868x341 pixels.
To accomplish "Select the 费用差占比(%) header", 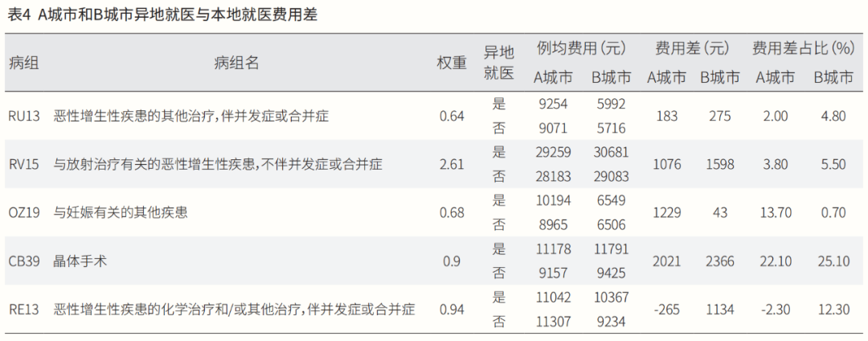I will [x=803, y=48].
